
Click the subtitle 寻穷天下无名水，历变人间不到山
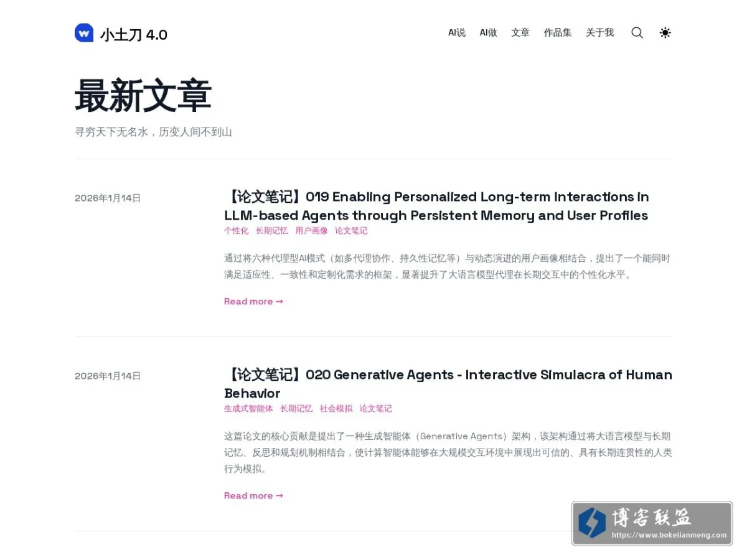click(153, 132)
